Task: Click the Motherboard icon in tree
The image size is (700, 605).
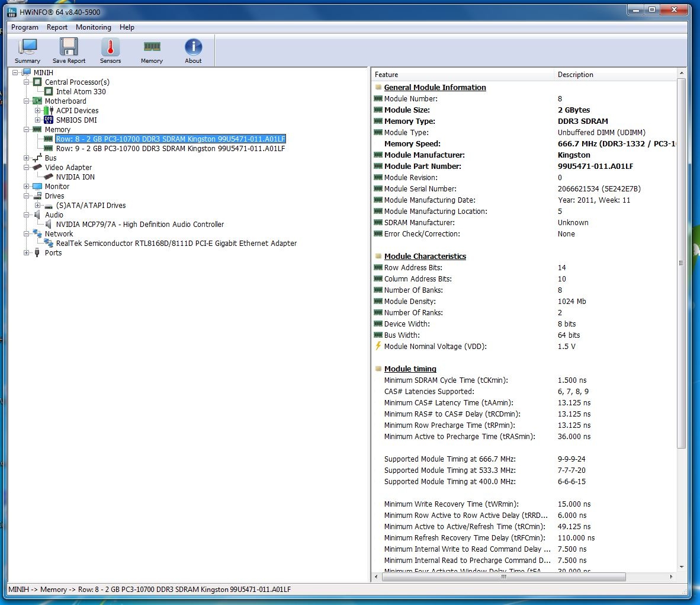Action: point(37,101)
